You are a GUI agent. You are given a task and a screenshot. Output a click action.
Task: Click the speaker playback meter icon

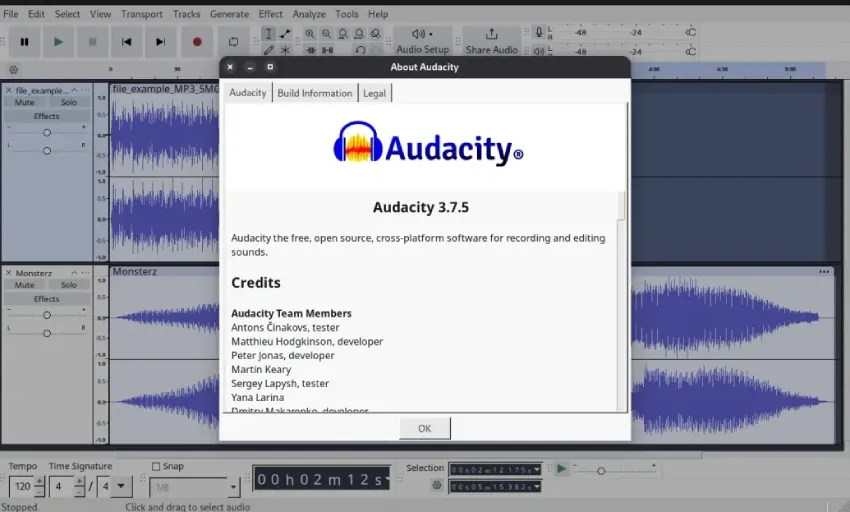click(539, 52)
